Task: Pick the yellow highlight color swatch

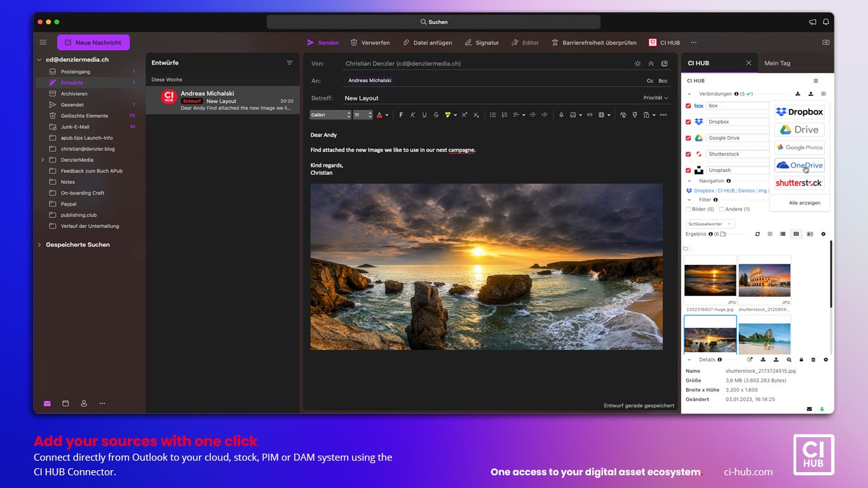Action: pos(448,115)
